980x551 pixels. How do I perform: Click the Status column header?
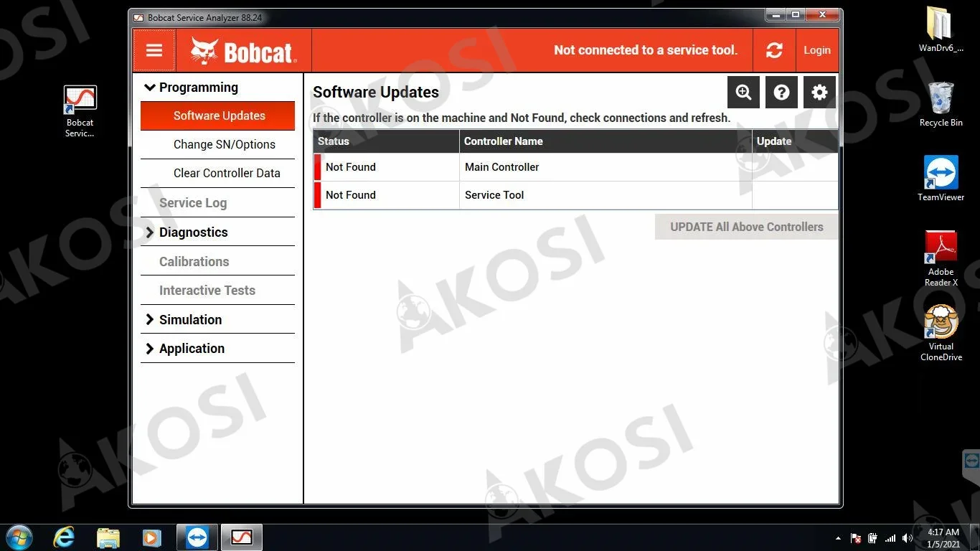[x=386, y=141]
